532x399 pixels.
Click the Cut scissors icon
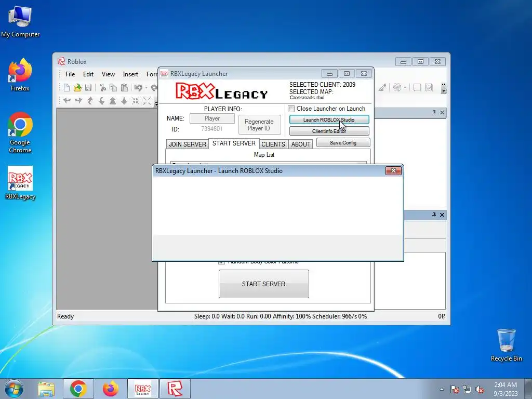(x=103, y=87)
